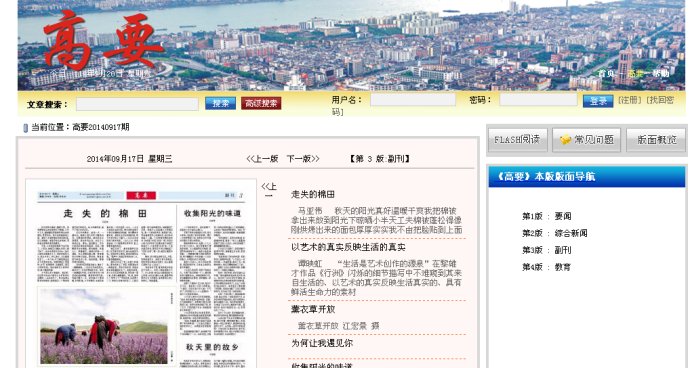Viewport: 690px width, 368px height.
Task: Open the 注册 register link
Action: [x=630, y=100]
